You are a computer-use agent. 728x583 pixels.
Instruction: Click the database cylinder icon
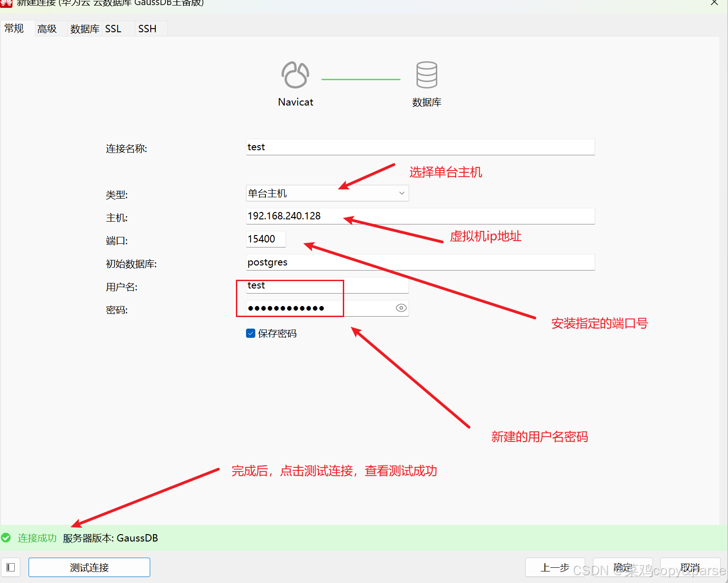pyautogui.click(x=427, y=75)
